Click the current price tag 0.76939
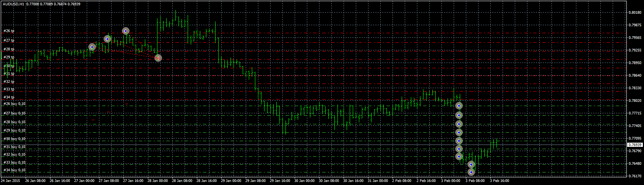 635,145
